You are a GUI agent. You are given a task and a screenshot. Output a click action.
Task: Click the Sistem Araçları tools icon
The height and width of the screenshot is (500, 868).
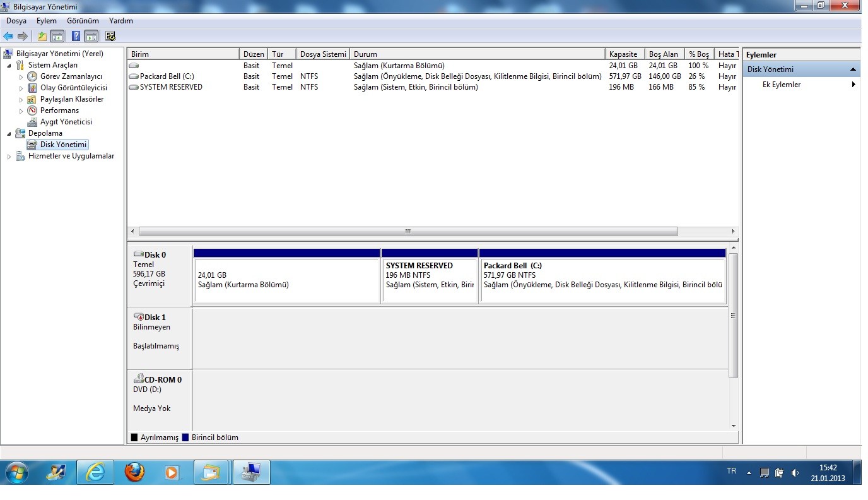coord(21,65)
